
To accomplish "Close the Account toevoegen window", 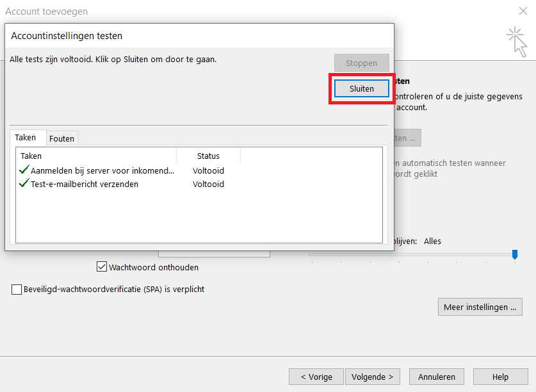I will [522, 11].
